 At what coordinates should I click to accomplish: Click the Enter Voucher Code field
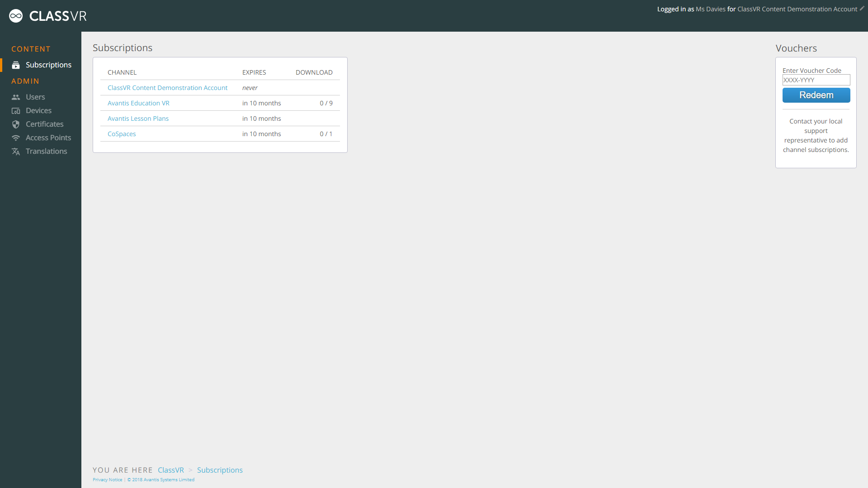pyautogui.click(x=816, y=80)
